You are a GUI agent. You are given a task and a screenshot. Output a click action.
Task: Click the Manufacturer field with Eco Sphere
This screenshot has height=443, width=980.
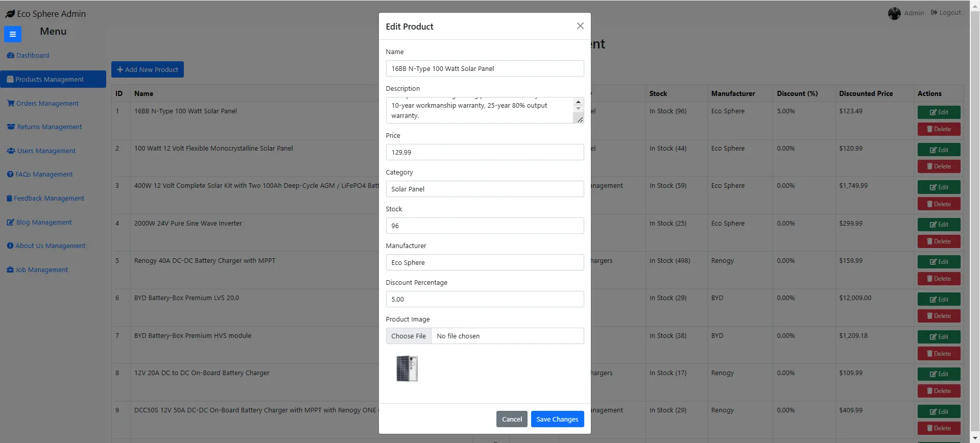click(x=485, y=262)
